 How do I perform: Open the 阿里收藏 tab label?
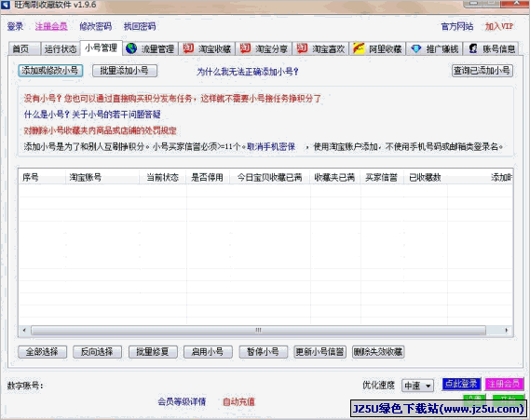(x=386, y=49)
